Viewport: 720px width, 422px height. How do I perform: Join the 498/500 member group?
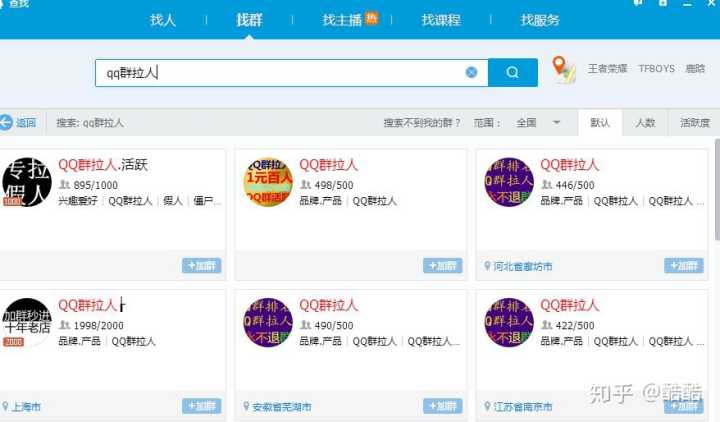point(443,265)
